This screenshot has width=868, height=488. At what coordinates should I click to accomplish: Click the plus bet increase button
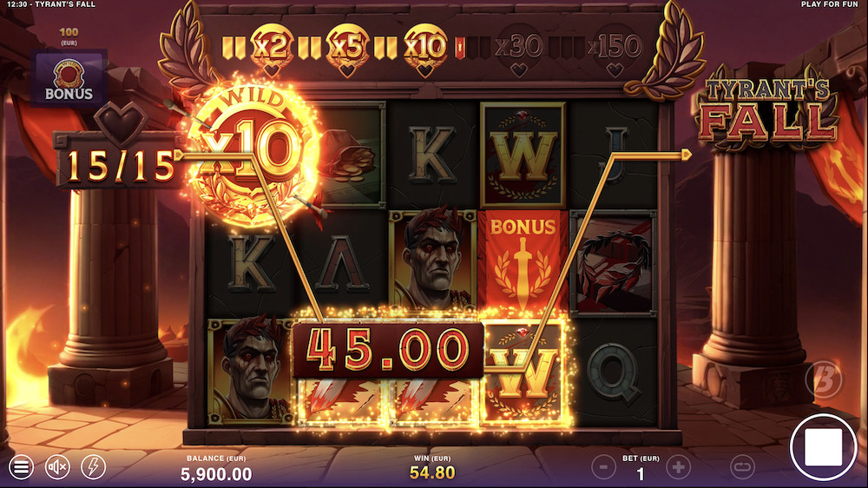point(678,467)
